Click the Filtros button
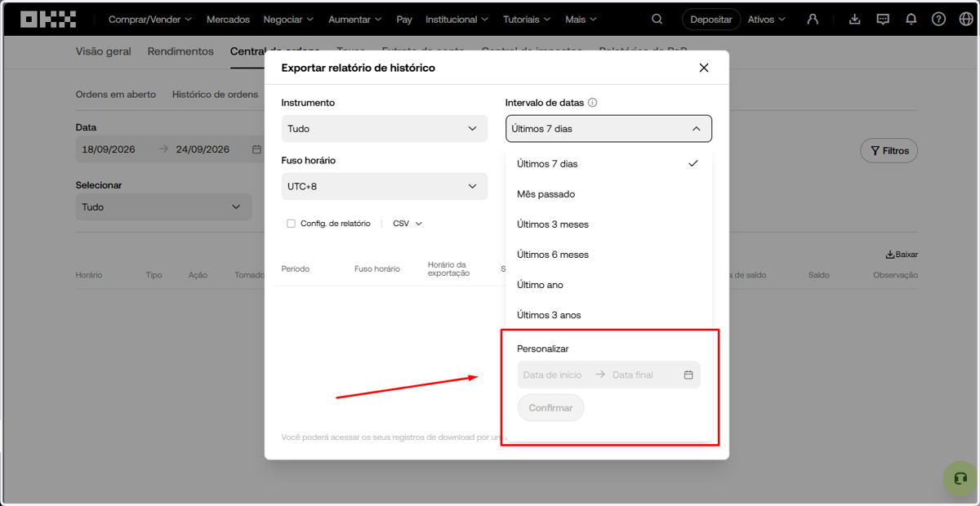This screenshot has height=506, width=980. (889, 151)
